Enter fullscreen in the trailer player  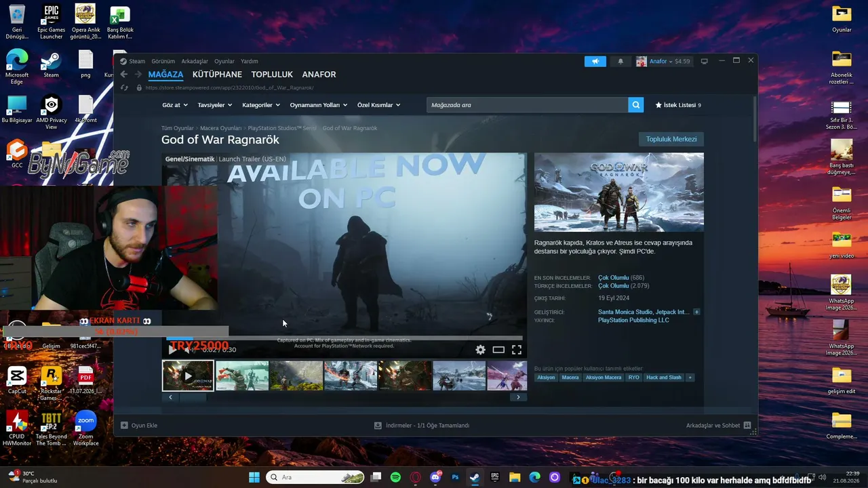(x=517, y=350)
